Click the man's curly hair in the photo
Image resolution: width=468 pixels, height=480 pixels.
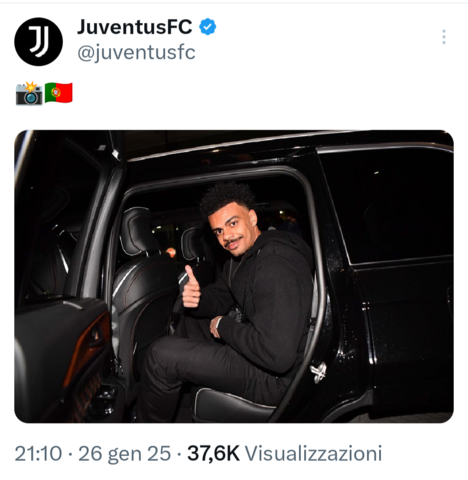[227, 197]
